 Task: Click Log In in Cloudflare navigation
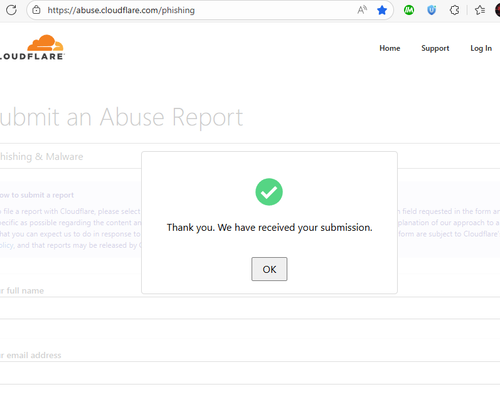click(481, 48)
